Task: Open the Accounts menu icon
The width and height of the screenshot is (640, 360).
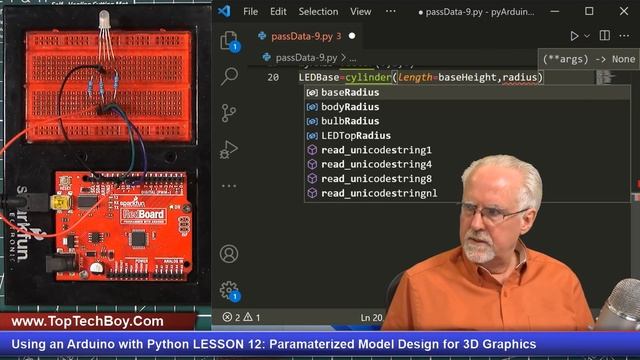Action: point(229,254)
